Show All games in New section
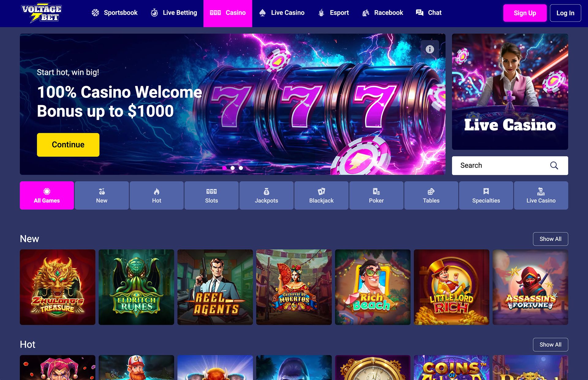 pos(550,239)
